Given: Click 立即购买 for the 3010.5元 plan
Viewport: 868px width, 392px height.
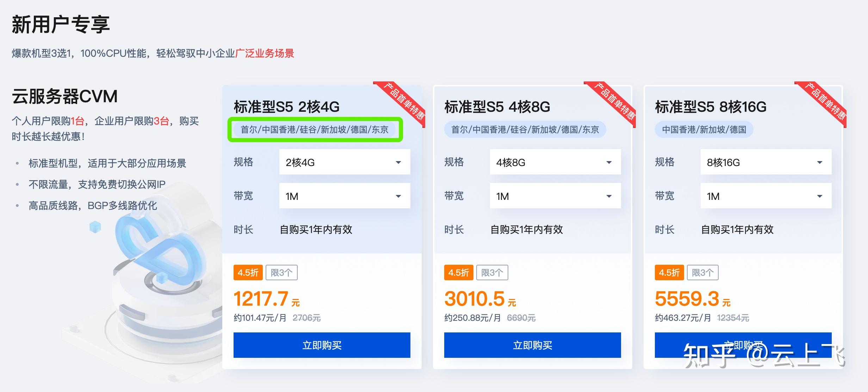Looking at the screenshot, I should 532,345.
